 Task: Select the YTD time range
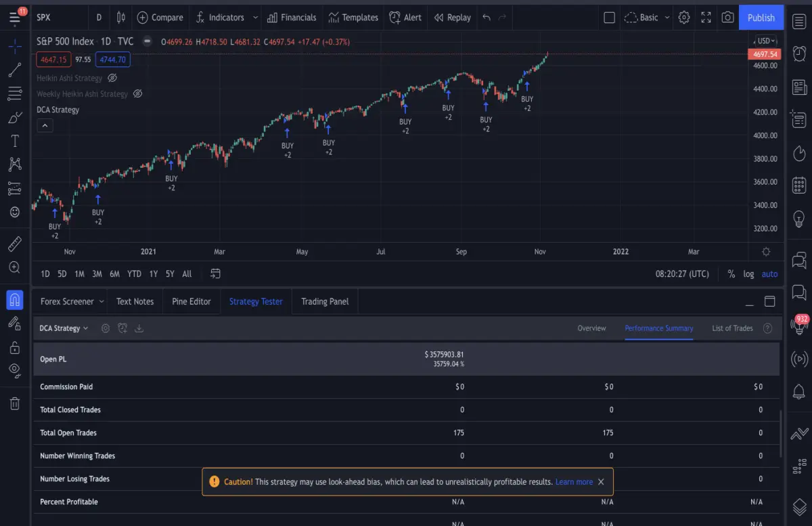point(134,273)
